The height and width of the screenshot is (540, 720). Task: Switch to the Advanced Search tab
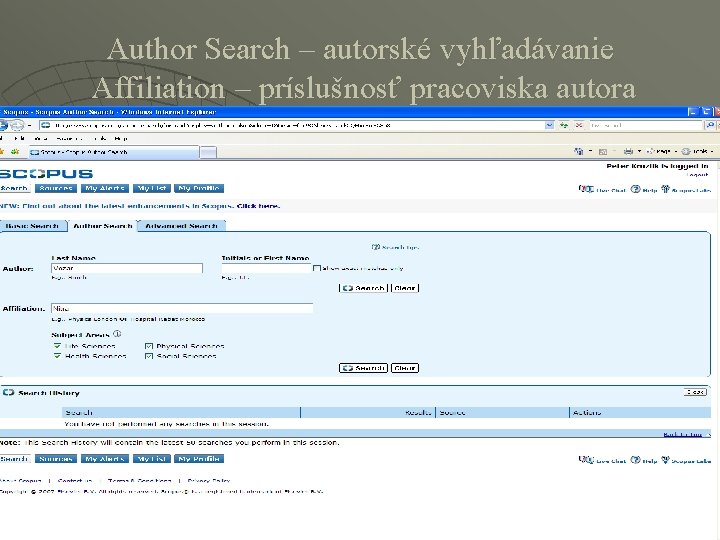(181, 226)
